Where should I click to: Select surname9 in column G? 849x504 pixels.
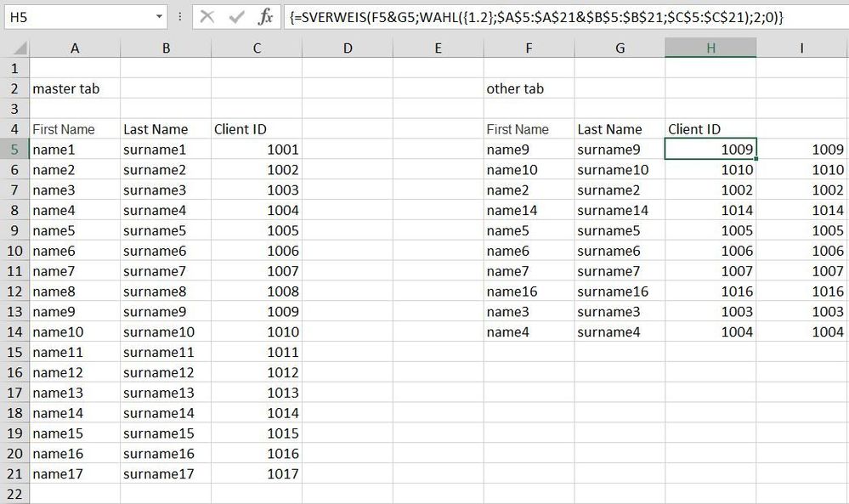(620, 150)
